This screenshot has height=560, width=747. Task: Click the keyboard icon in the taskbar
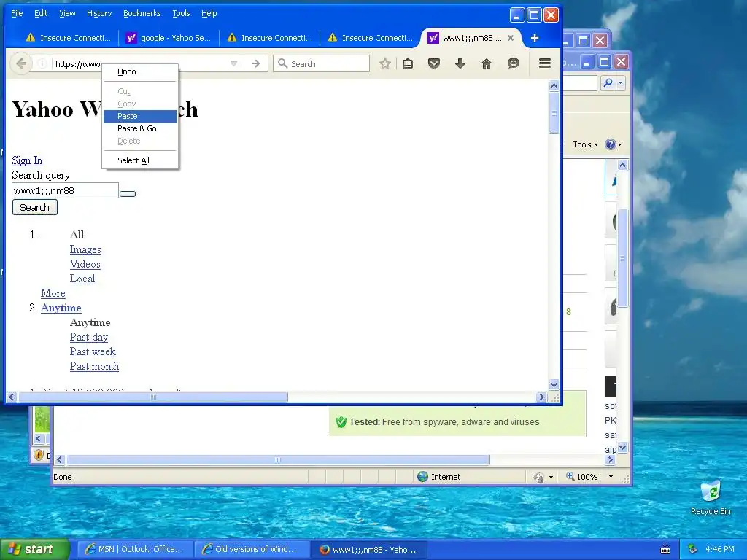click(665, 550)
